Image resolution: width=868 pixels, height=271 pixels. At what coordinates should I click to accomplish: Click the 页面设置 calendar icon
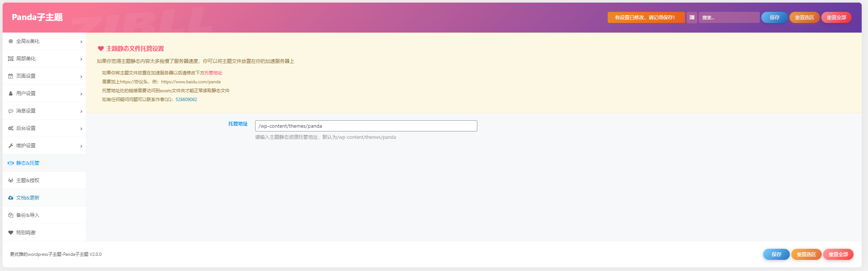(11, 76)
